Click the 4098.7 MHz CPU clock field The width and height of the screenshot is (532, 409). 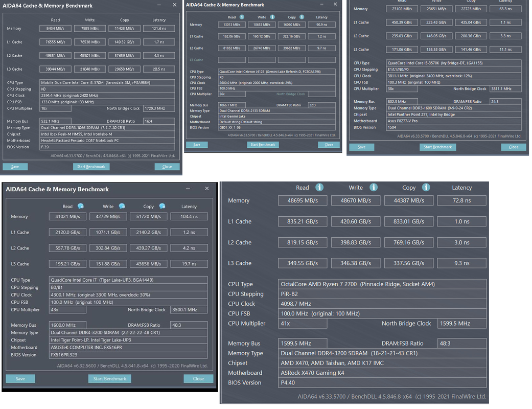pyautogui.click(x=382, y=304)
